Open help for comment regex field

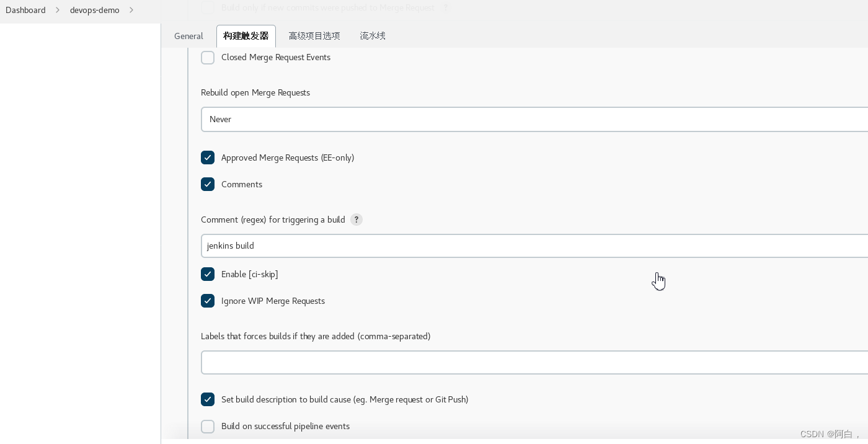click(356, 220)
